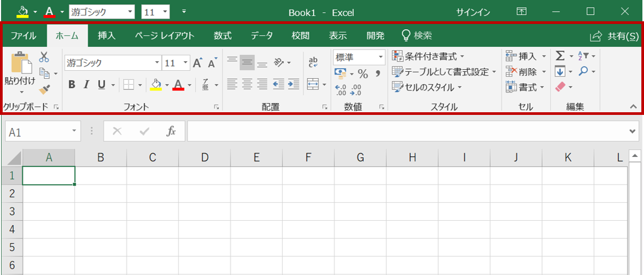Click the Percent Style icon
644x275 pixels.
click(x=363, y=73)
